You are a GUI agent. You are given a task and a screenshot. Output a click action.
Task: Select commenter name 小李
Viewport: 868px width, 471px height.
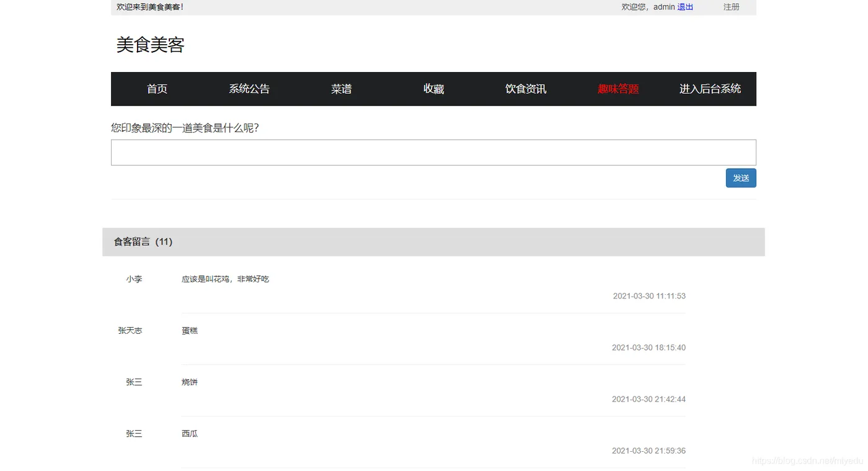pos(134,279)
